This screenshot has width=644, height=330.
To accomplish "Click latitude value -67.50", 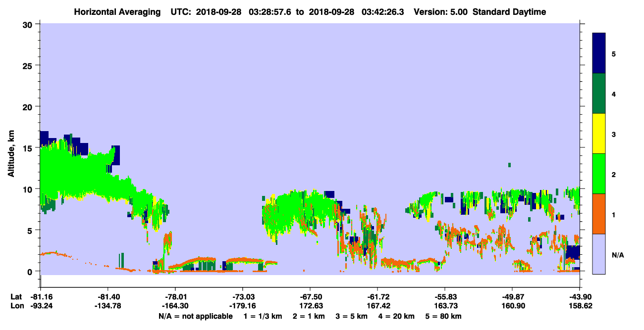I will coord(310,296).
